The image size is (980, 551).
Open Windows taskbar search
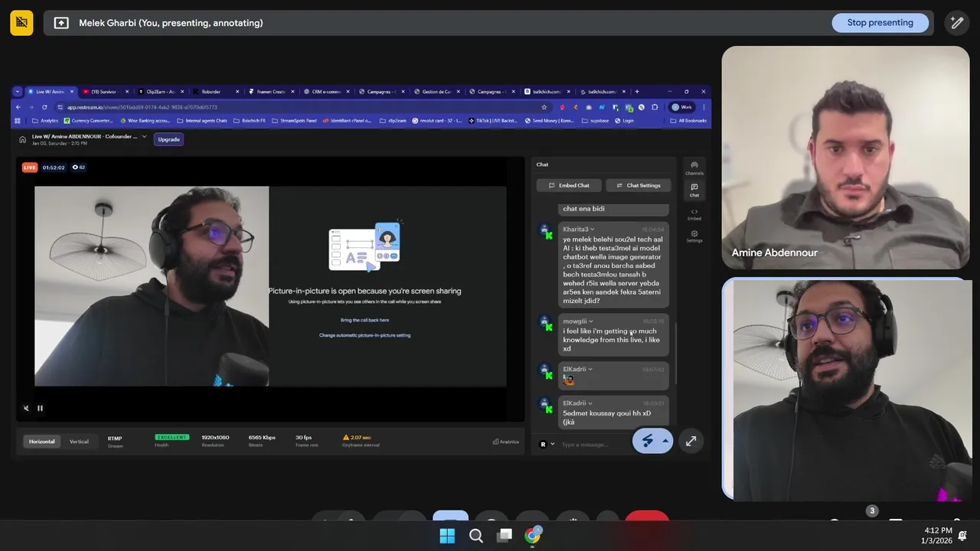pos(475,536)
